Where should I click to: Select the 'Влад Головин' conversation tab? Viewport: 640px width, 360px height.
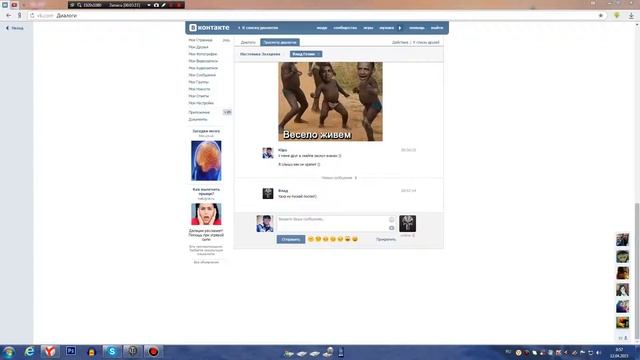[x=306, y=54]
